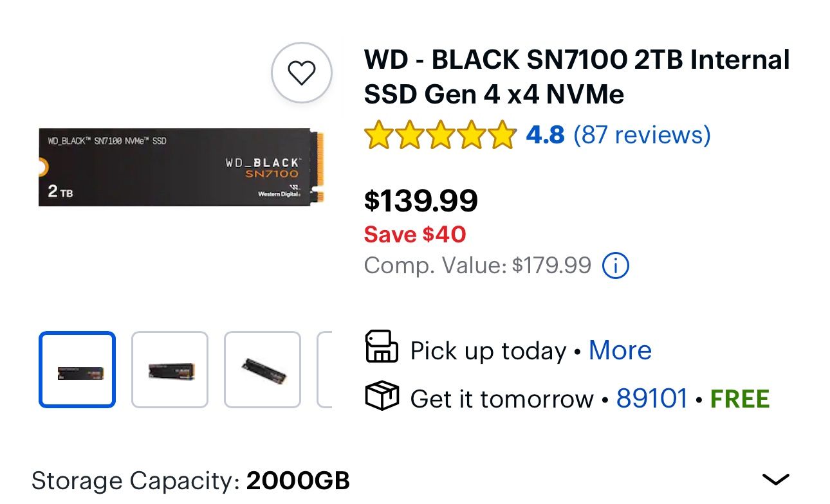Collapse the Storage Capacity section chevron
This screenshot has width=830, height=504.
coord(775,478)
